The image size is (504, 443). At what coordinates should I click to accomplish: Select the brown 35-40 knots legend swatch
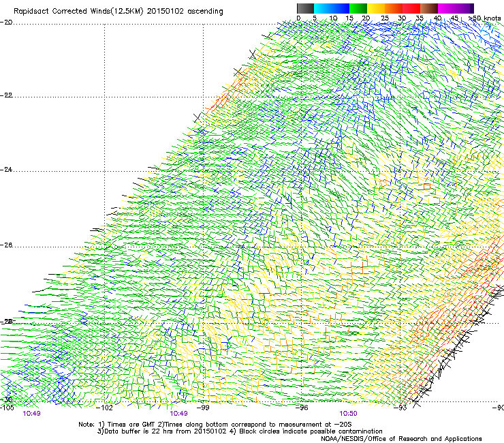coord(429,8)
